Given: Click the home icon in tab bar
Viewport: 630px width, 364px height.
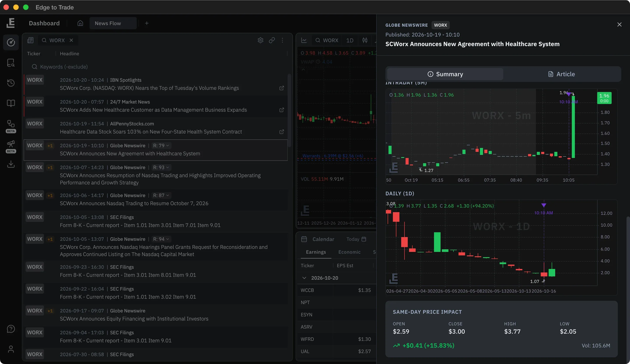Looking at the screenshot, I should click(80, 23).
